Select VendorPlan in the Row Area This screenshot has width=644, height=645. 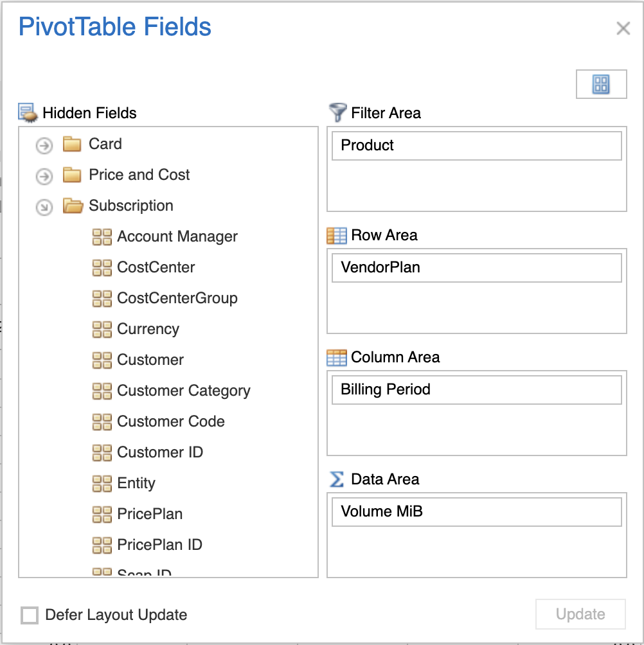coord(476,268)
